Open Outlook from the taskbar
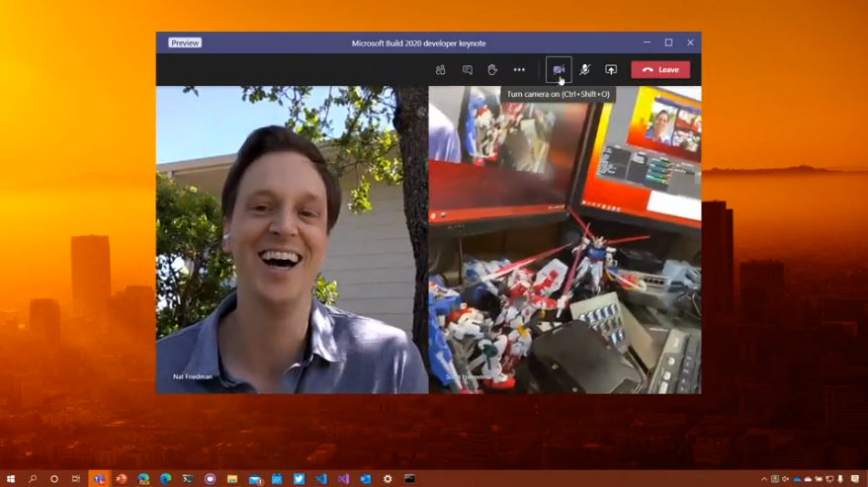868x487 pixels. coord(366,479)
